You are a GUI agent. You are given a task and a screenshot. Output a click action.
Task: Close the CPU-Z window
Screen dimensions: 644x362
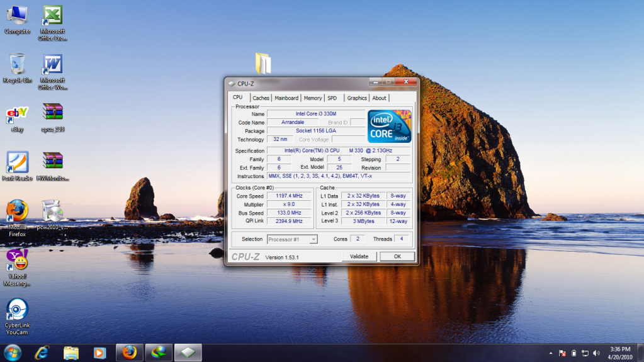406,82
